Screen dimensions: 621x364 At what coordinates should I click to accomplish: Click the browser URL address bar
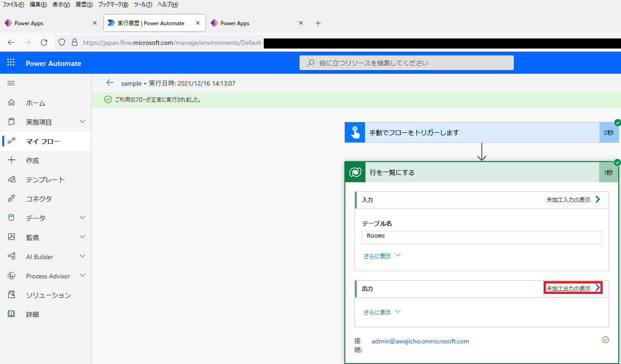click(x=337, y=43)
